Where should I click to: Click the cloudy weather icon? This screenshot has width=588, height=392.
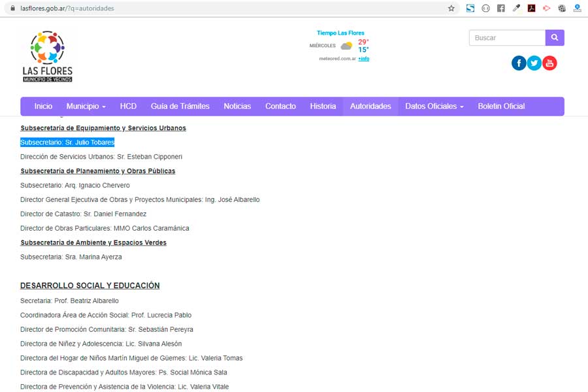coord(346,46)
